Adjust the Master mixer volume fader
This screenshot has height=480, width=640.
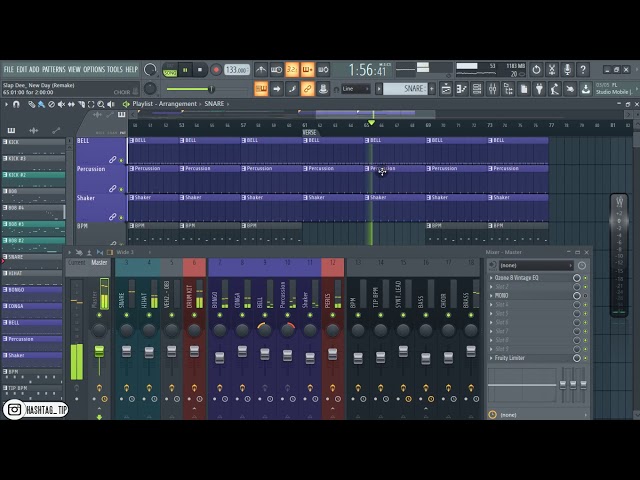(x=99, y=351)
